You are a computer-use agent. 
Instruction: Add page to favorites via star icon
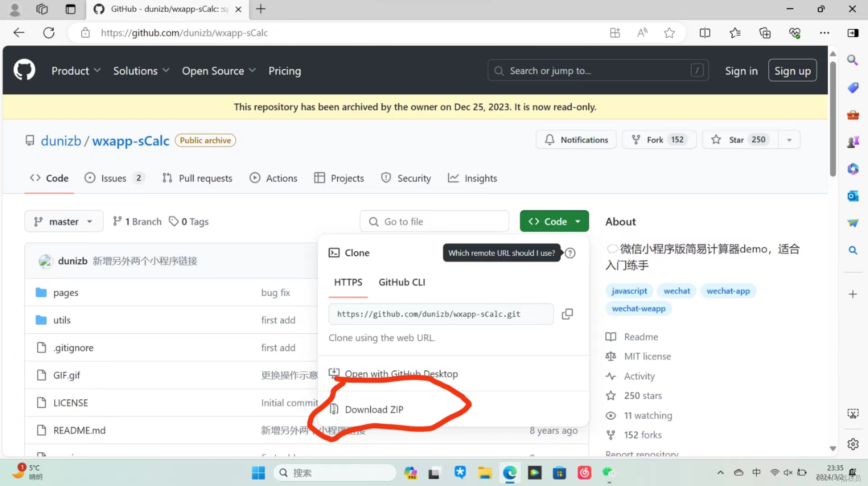click(x=670, y=33)
